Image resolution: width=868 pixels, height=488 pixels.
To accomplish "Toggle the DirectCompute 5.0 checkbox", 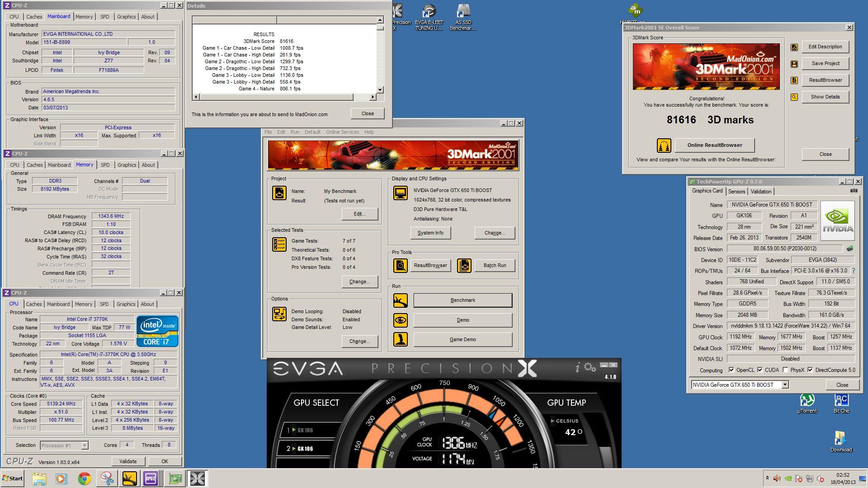I will [810, 370].
